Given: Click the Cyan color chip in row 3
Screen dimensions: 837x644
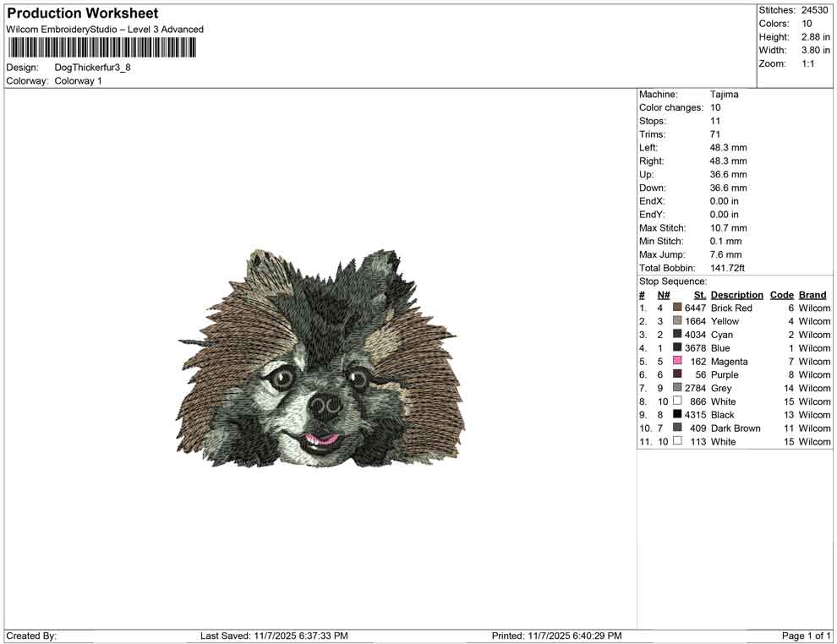Looking at the screenshot, I should tap(676, 335).
